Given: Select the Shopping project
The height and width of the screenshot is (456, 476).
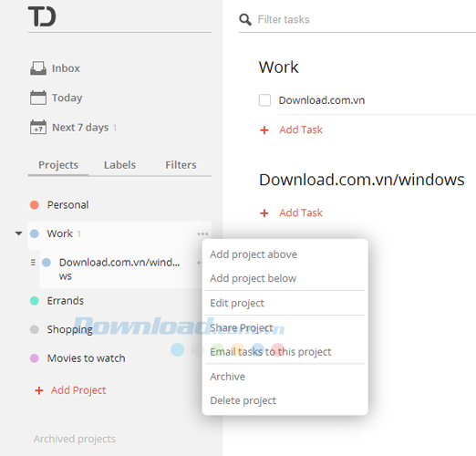Looking at the screenshot, I should (70, 330).
